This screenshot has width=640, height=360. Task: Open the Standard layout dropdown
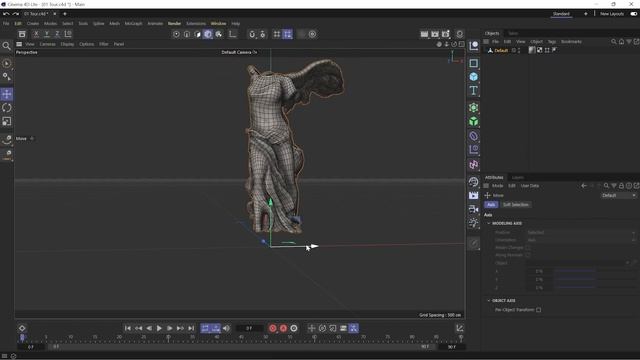coord(561,14)
